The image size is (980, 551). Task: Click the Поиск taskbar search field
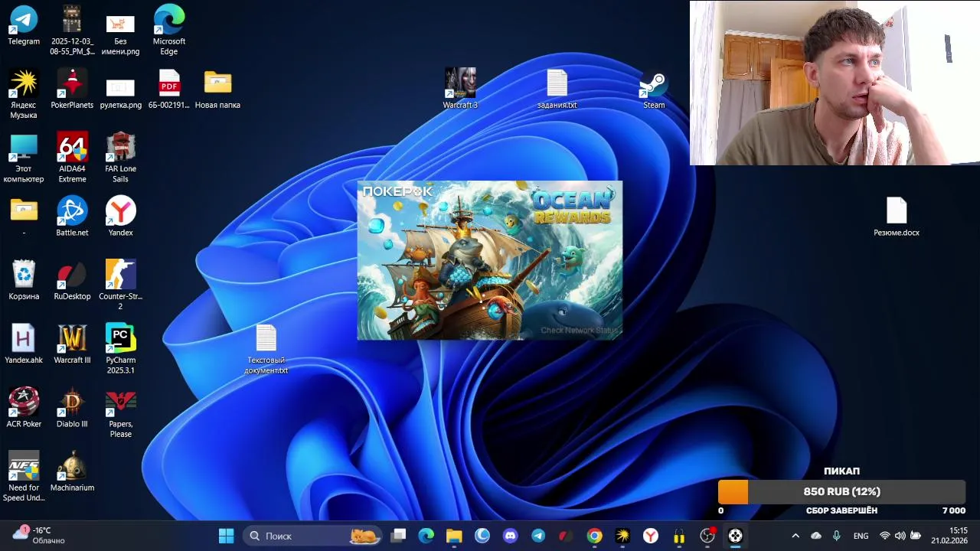(313, 536)
